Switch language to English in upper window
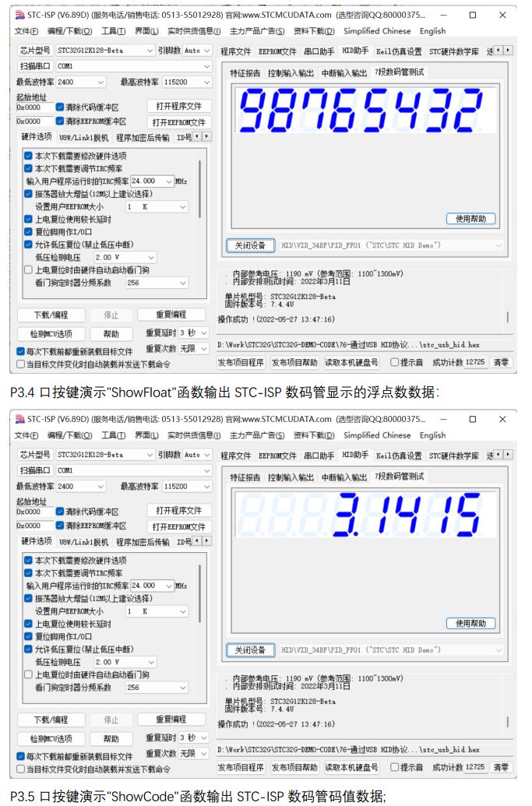Screen dimensions: 532x806 tap(432, 31)
